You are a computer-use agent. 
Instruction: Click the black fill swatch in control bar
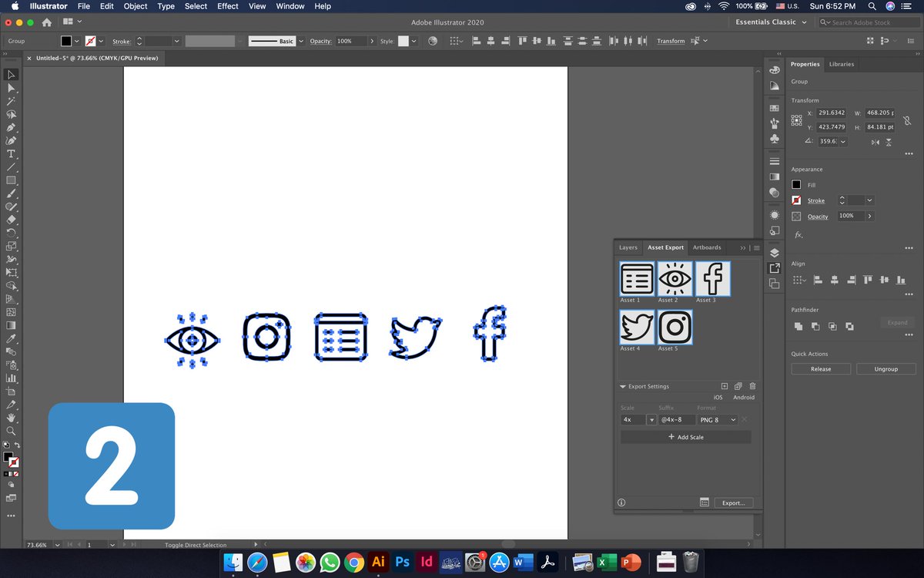click(x=66, y=41)
